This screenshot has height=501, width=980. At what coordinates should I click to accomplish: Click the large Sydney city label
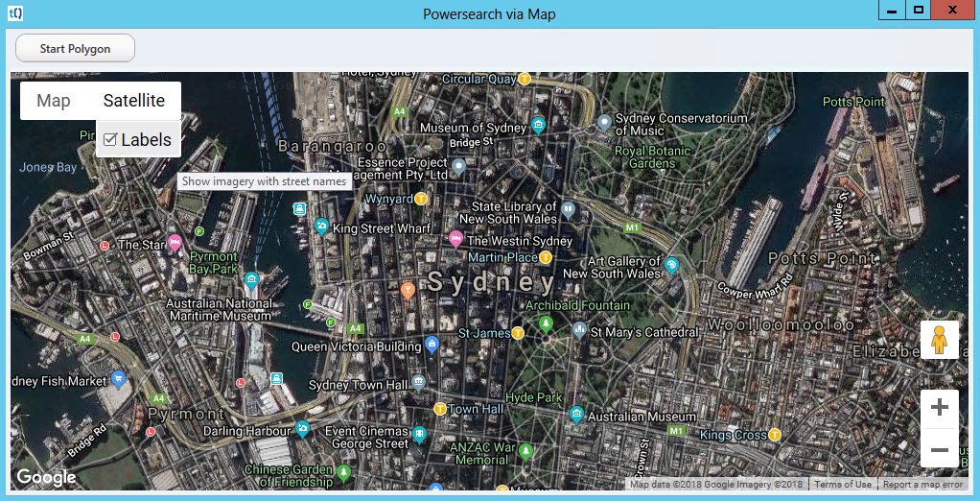point(491,283)
